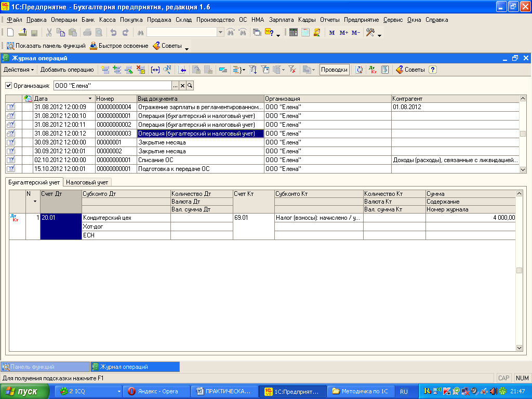Click the down arrow of the journal list scrollbar
Viewport: 532px width, 399px height.
[523, 170]
